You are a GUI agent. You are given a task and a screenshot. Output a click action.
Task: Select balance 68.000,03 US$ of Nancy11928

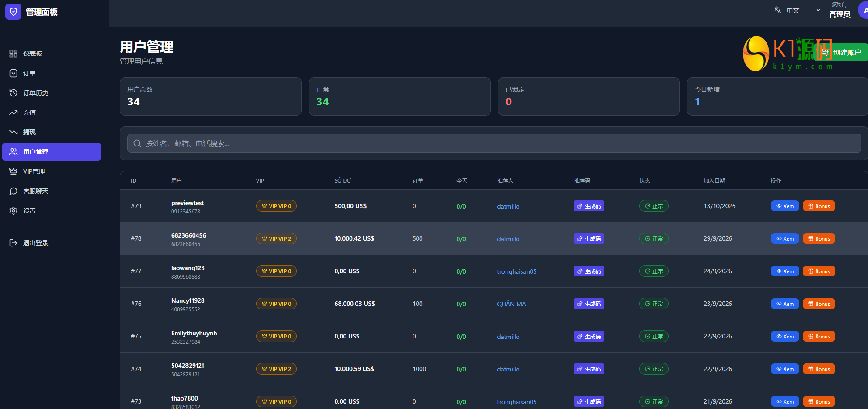click(354, 304)
